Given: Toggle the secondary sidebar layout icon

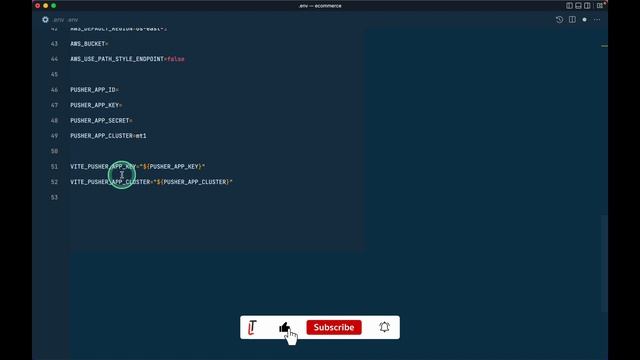Looking at the screenshot, I should tap(587, 6).
